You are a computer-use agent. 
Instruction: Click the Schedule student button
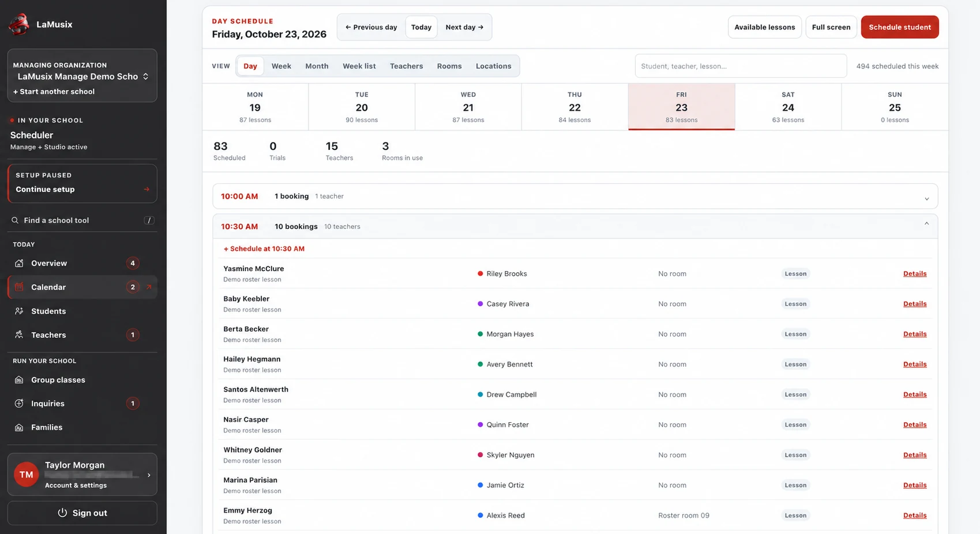(x=899, y=27)
